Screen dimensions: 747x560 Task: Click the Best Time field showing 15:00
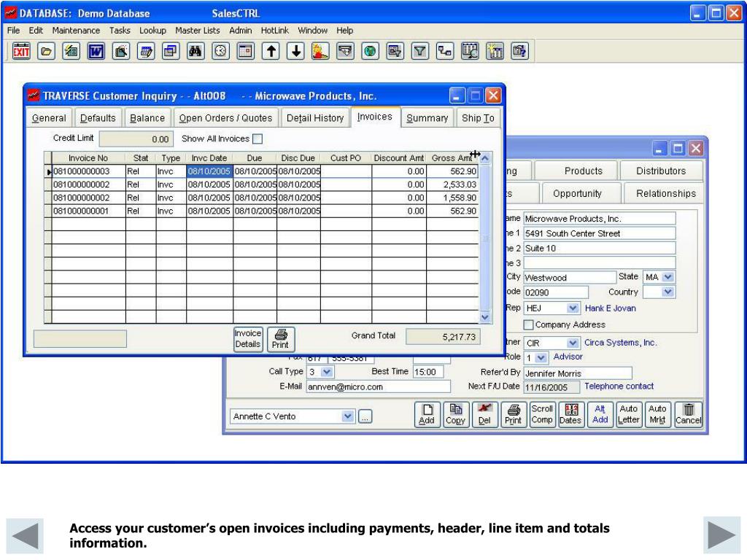pos(428,372)
